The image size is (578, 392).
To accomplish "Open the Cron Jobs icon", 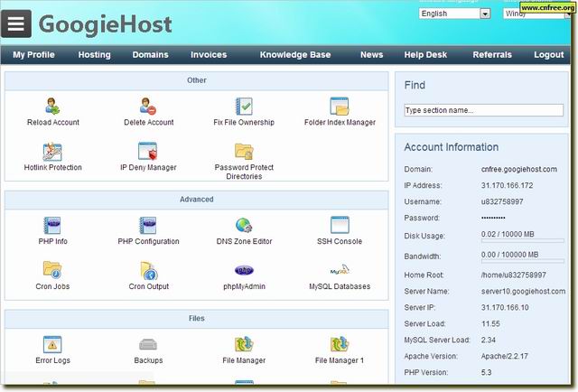I will pos(52,270).
